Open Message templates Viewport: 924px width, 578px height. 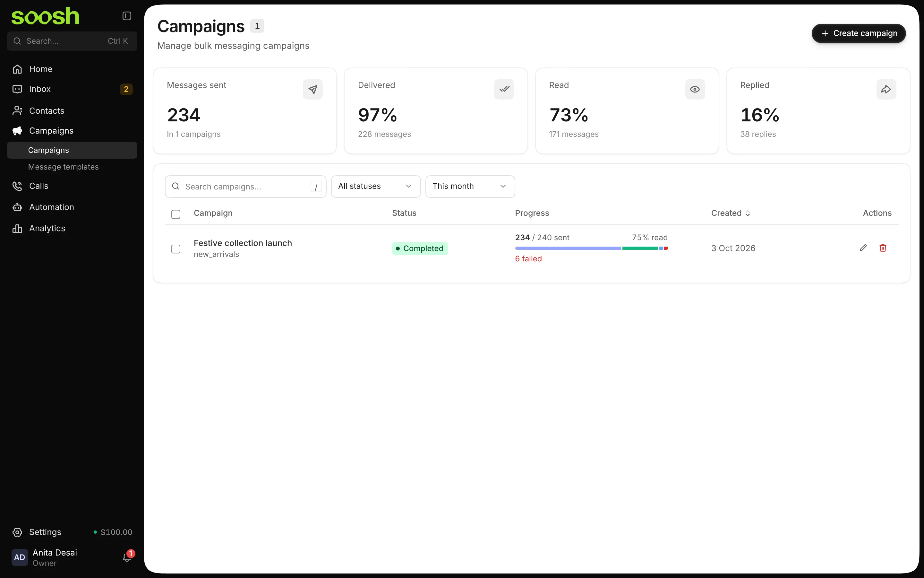(72, 167)
